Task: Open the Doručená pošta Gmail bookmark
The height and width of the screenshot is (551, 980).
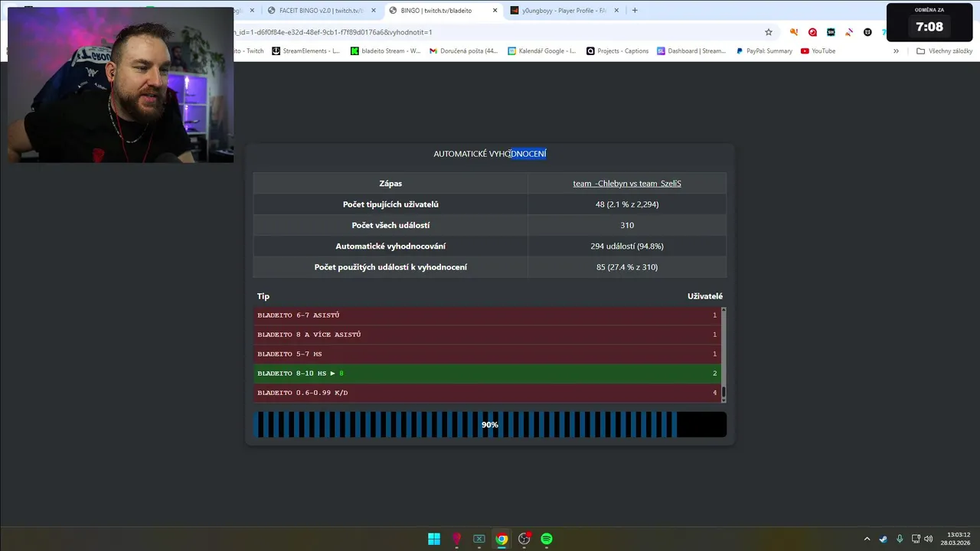Action: click(463, 51)
